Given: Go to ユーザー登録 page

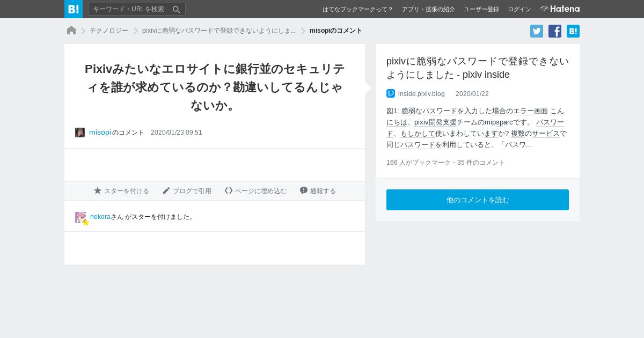Looking at the screenshot, I should coord(481,9).
